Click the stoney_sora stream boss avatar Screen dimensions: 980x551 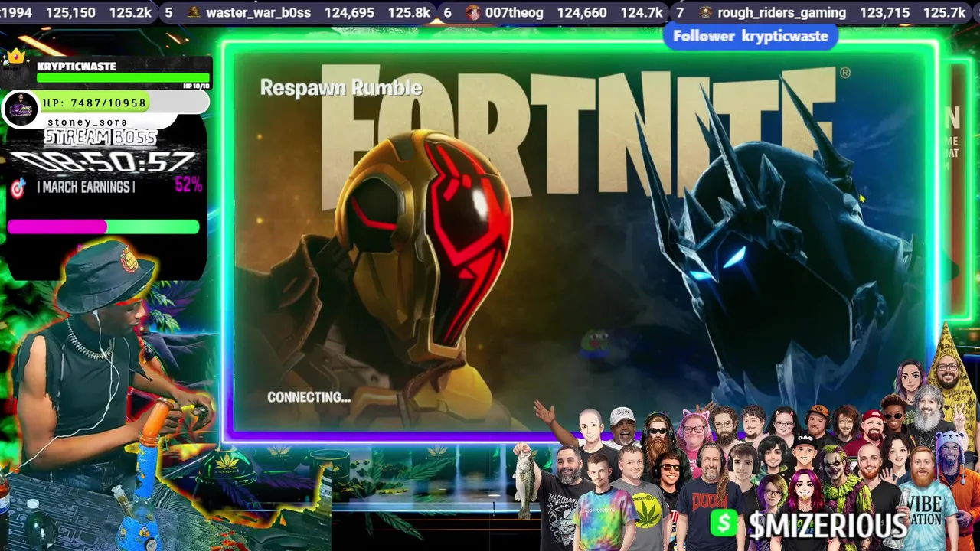tap(21, 109)
